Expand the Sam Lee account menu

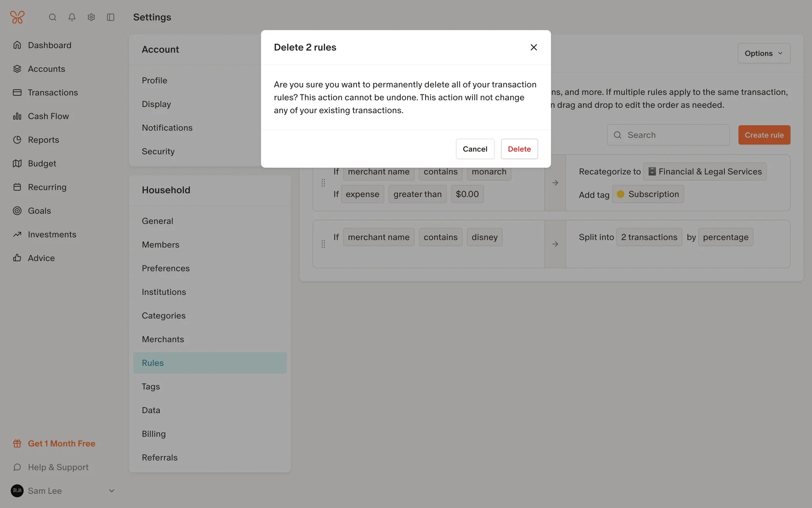pos(112,491)
